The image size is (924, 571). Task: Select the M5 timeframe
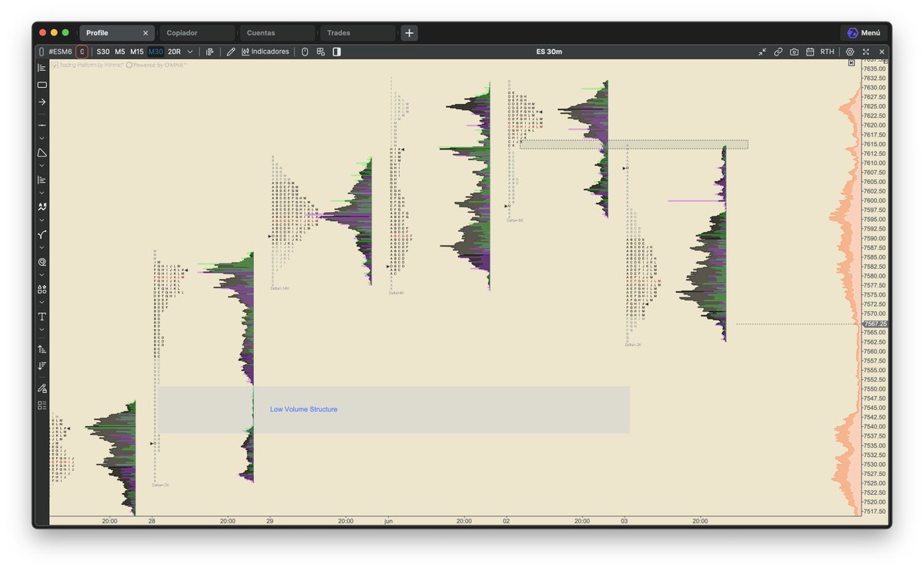pos(120,52)
